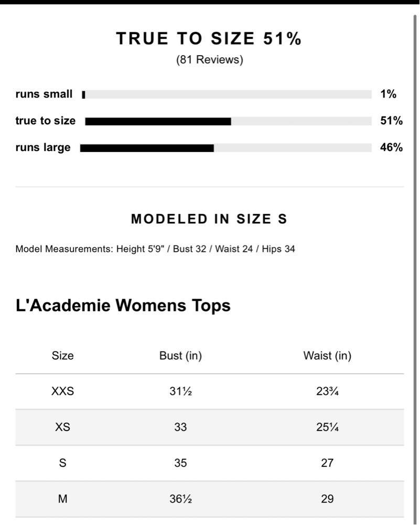Viewport: 420px width, 525px height.
Task: Click the Bust (in) column header
Action: coord(180,356)
